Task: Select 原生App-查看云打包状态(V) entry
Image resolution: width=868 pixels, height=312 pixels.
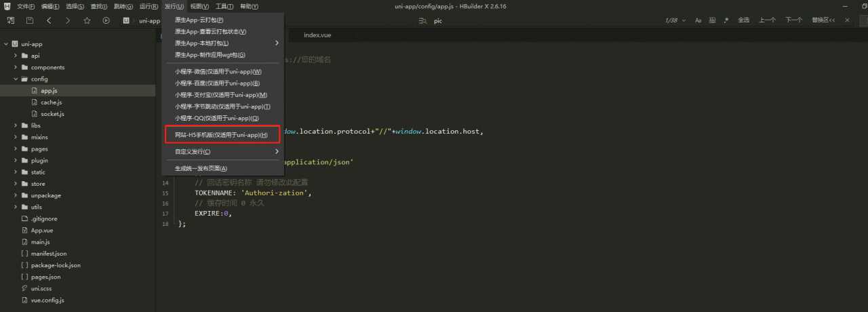Action: (x=222, y=32)
